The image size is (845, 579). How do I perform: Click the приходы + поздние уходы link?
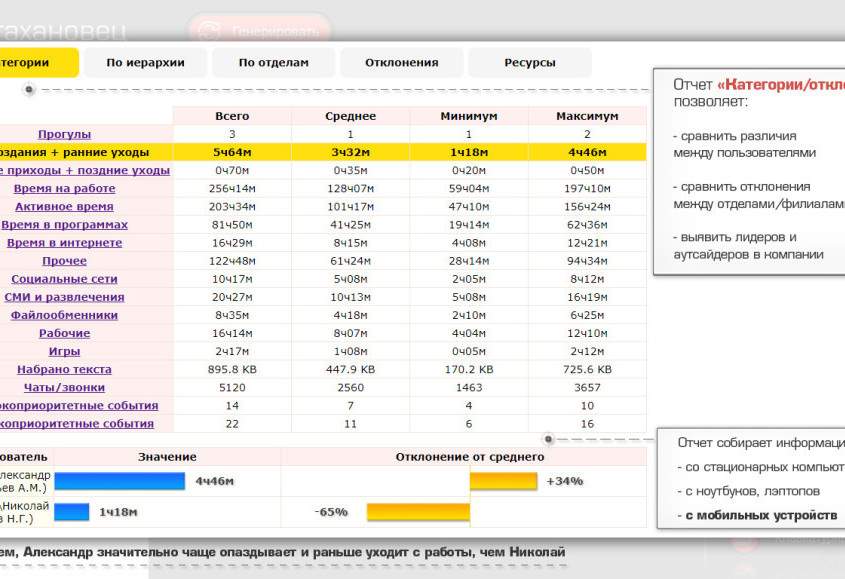[85, 170]
